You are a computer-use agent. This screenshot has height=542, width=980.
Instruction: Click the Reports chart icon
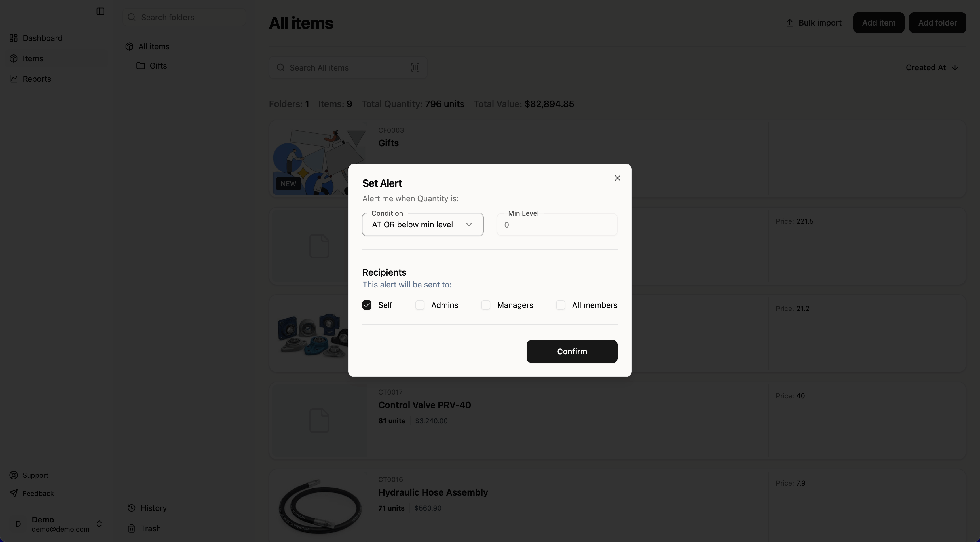tap(14, 79)
